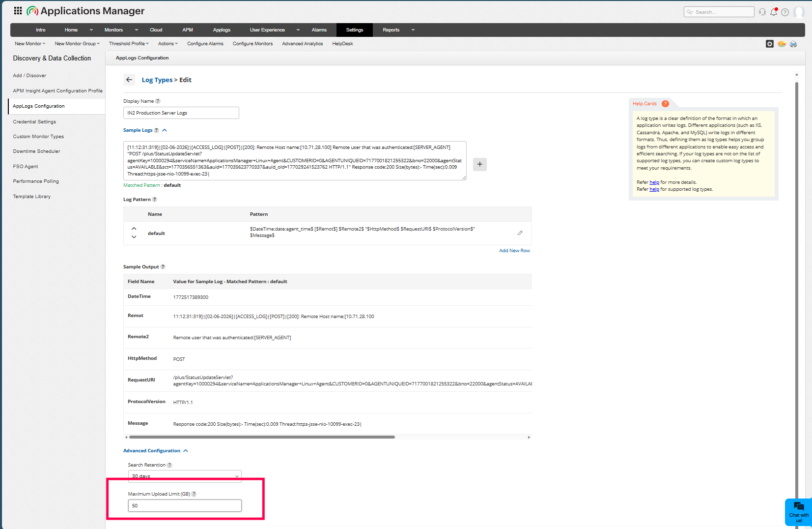
Task: Click the plus button to add sample log
Action: [479, 164]
